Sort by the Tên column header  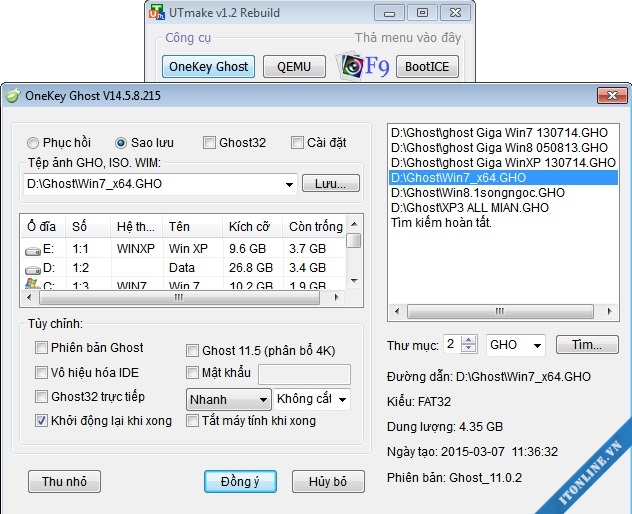coord(192,227)
